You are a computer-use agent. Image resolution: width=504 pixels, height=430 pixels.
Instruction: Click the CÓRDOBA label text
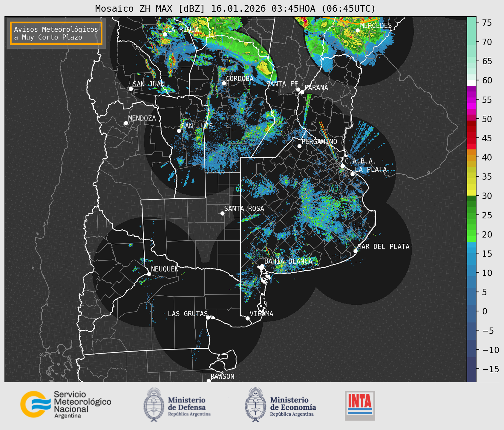pos(240,78)
